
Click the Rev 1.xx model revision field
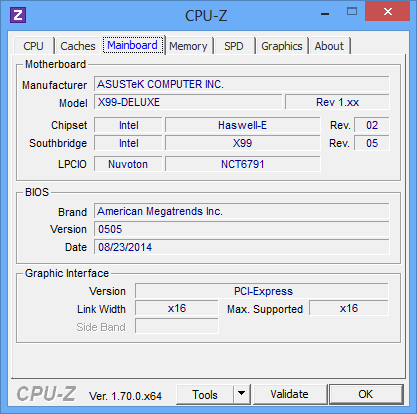pyautogui.click(x=337, y=102)
